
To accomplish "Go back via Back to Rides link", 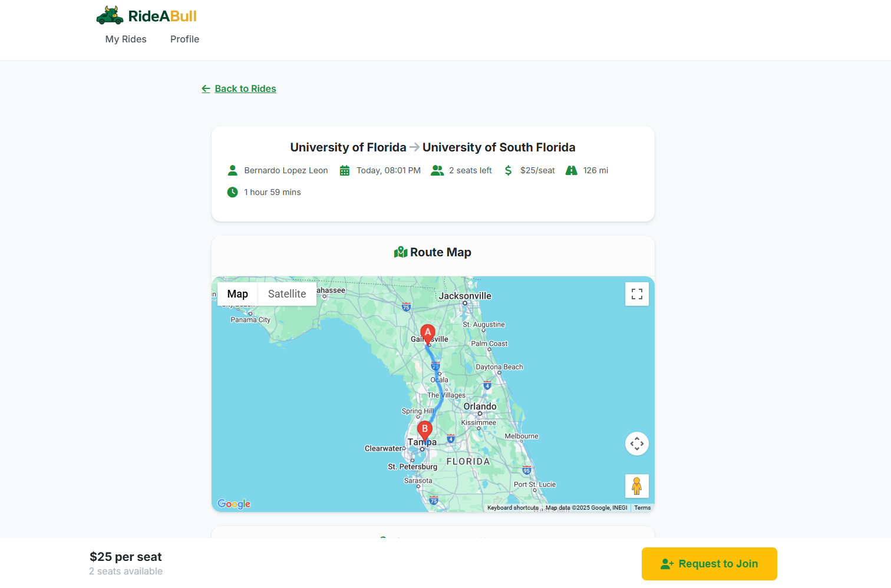I will 239,88.
